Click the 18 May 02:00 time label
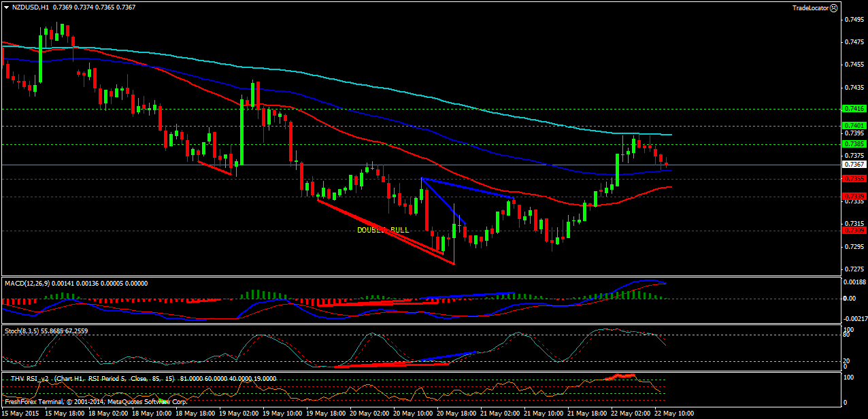 coord(107,414)
